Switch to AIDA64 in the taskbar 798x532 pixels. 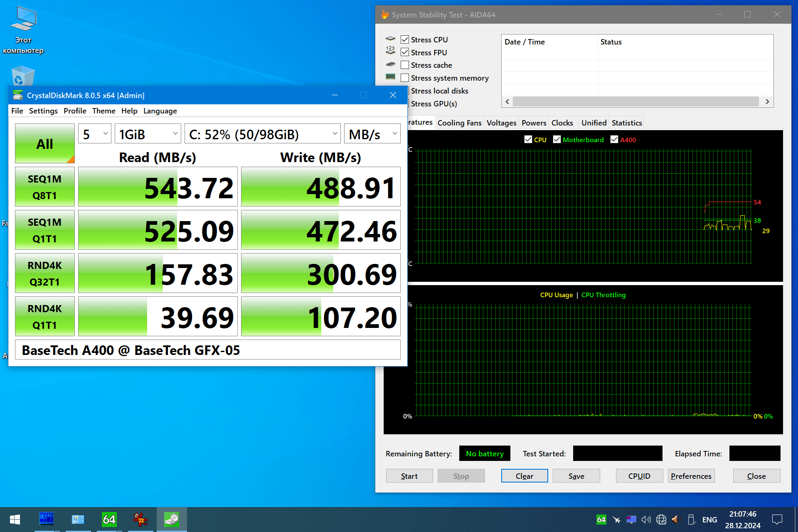tap(109, 519)
